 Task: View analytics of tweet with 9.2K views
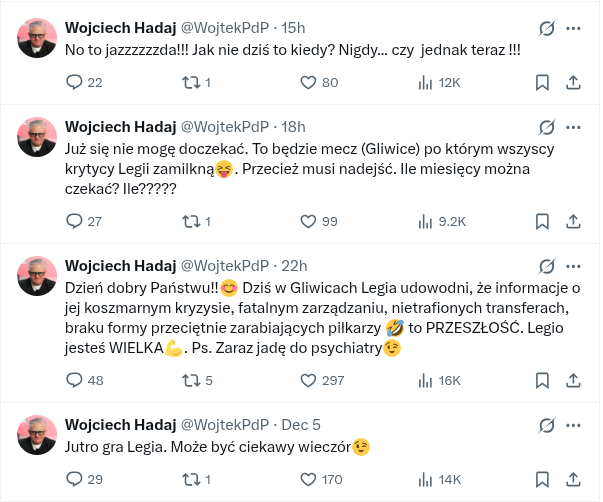[x=424, y=221]
